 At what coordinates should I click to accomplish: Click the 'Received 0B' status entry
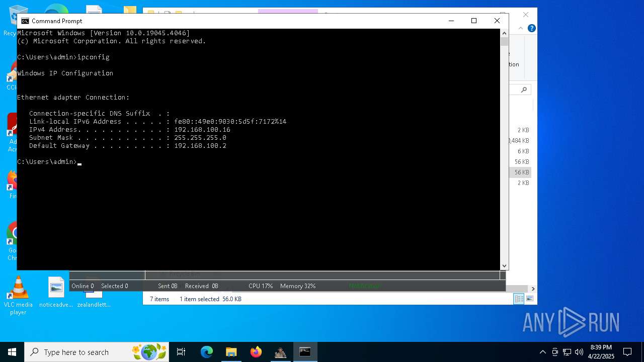pyautogui.click(x=201, y=286)
